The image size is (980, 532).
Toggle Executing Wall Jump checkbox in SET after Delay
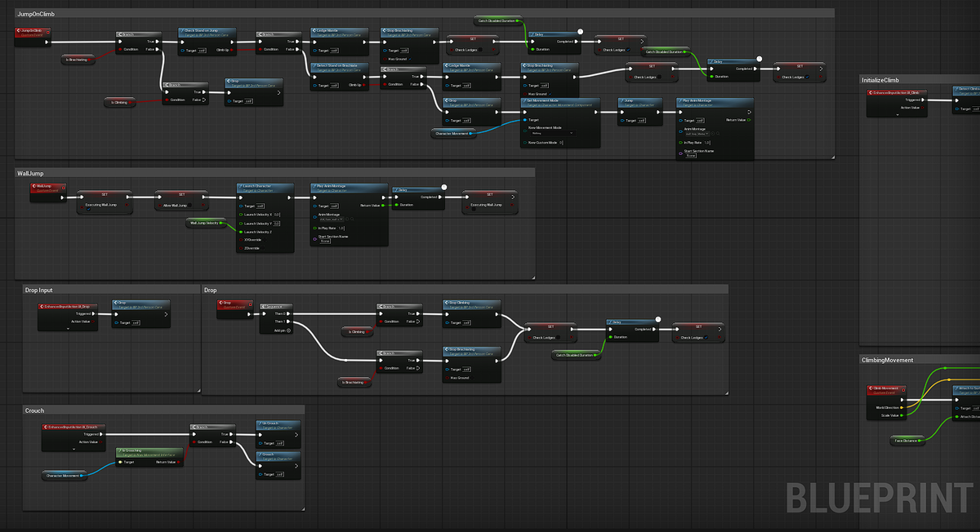pos(472,210)
